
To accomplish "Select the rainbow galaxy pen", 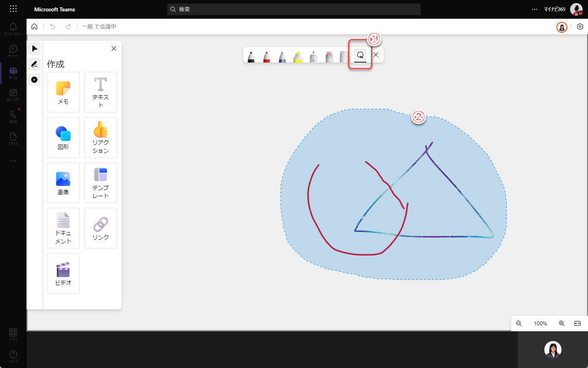I will (282, 56).
